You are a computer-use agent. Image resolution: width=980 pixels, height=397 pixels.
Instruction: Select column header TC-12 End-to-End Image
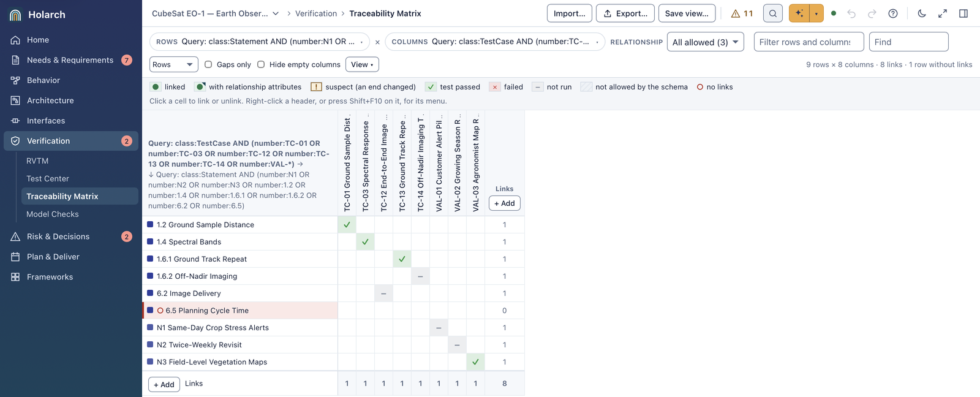pos(383,163)
